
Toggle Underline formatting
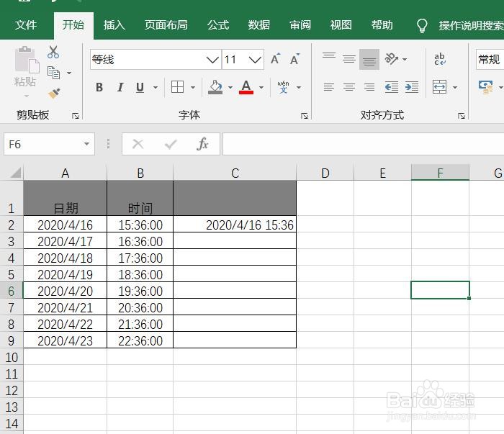[140, 87]
